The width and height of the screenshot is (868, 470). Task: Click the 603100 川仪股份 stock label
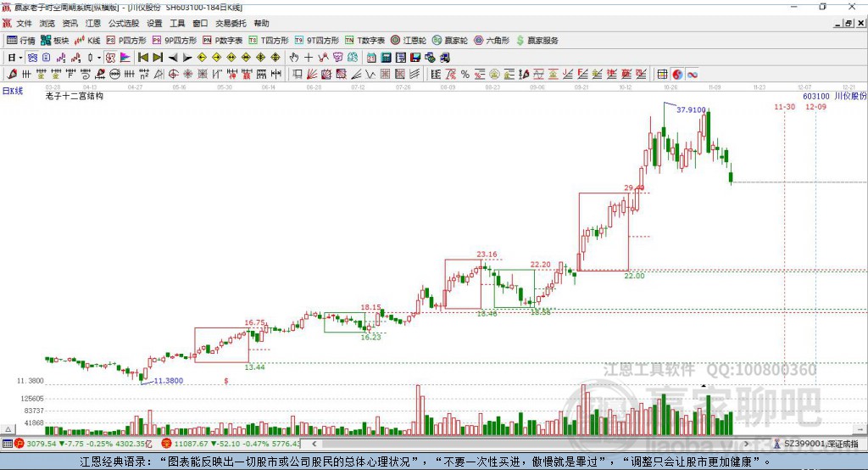click(835, 96)
